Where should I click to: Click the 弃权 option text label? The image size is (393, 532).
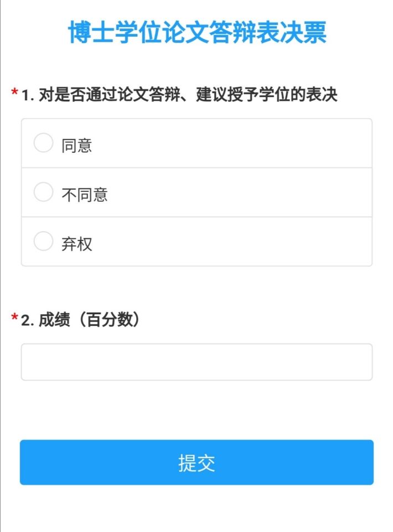coord(77,244)
